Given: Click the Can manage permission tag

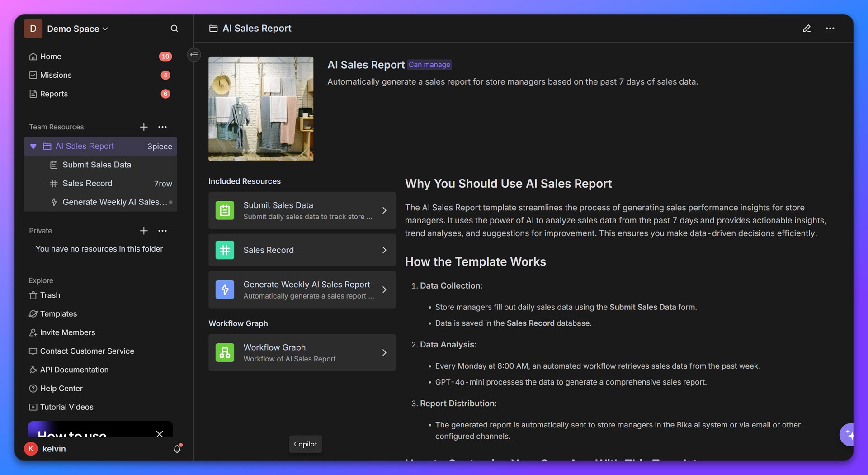Looking at the screenshot, I should tap(429, 65).
